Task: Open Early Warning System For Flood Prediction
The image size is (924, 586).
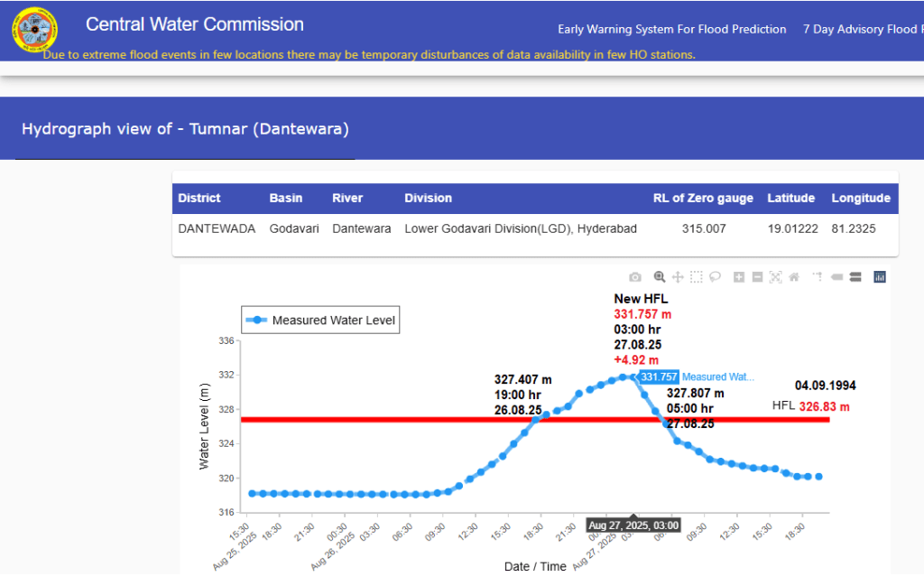Action: click(x=671, y=30)
